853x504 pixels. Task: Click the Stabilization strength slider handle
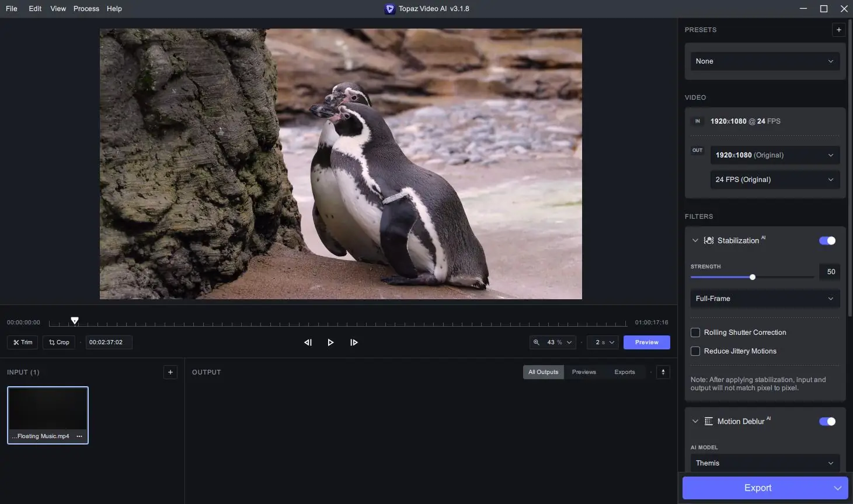(753, 277)
